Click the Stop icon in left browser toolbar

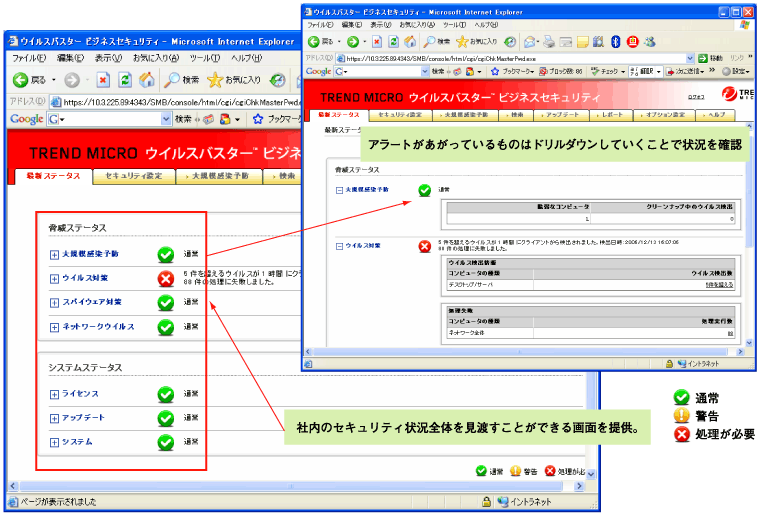[x=102, y=79]
